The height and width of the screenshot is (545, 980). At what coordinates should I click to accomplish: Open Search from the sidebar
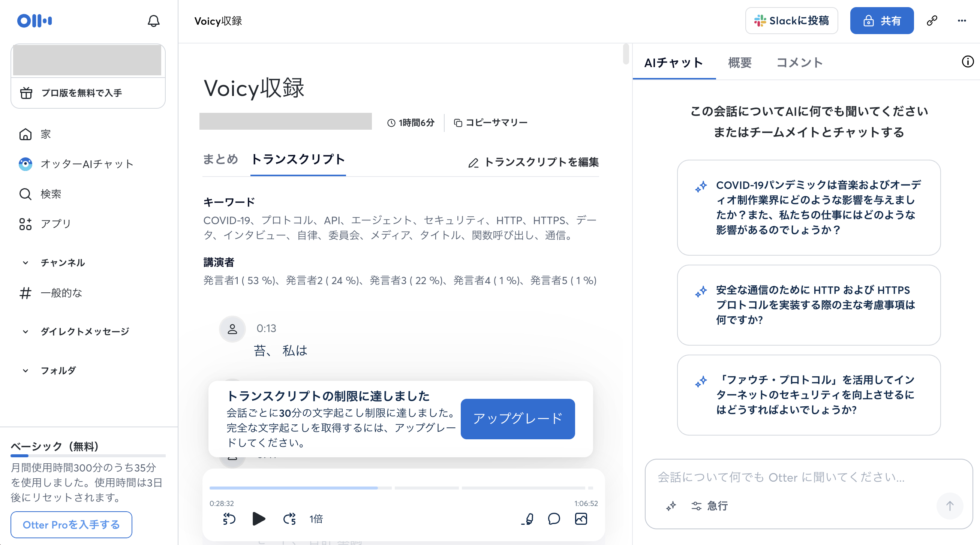(25, 194)
